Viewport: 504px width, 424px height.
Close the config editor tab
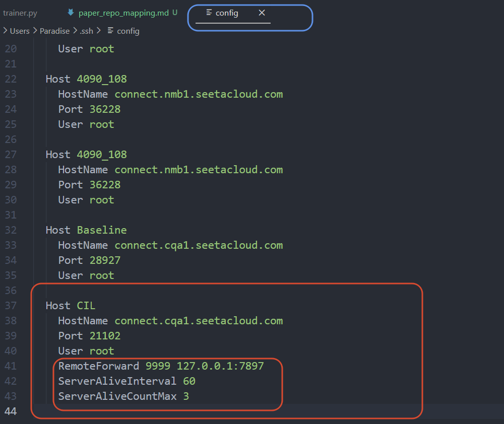(x=262, y=13)
